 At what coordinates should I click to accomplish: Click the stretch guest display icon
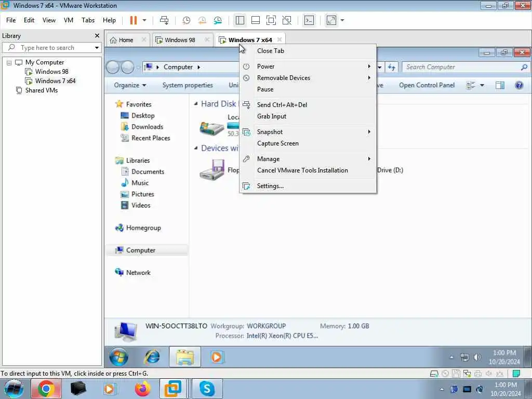tap(331, 20)
